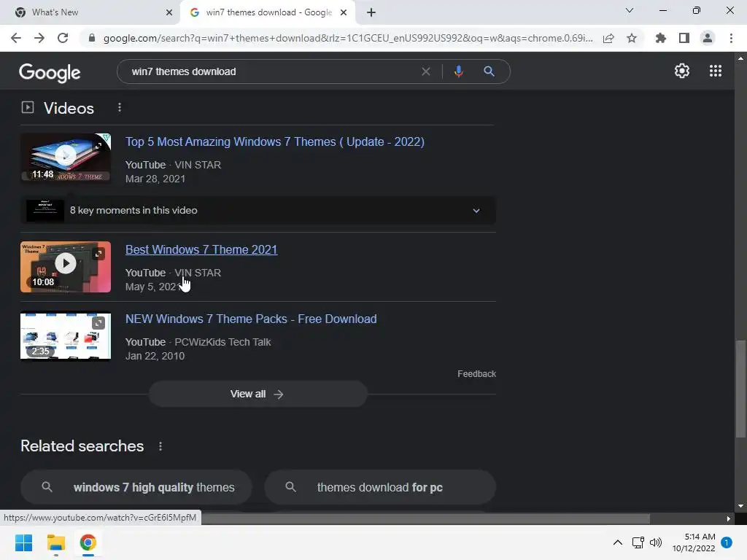Screen dimensions: 747x560
Task: Click the Videos section heading
Action: 69,108
